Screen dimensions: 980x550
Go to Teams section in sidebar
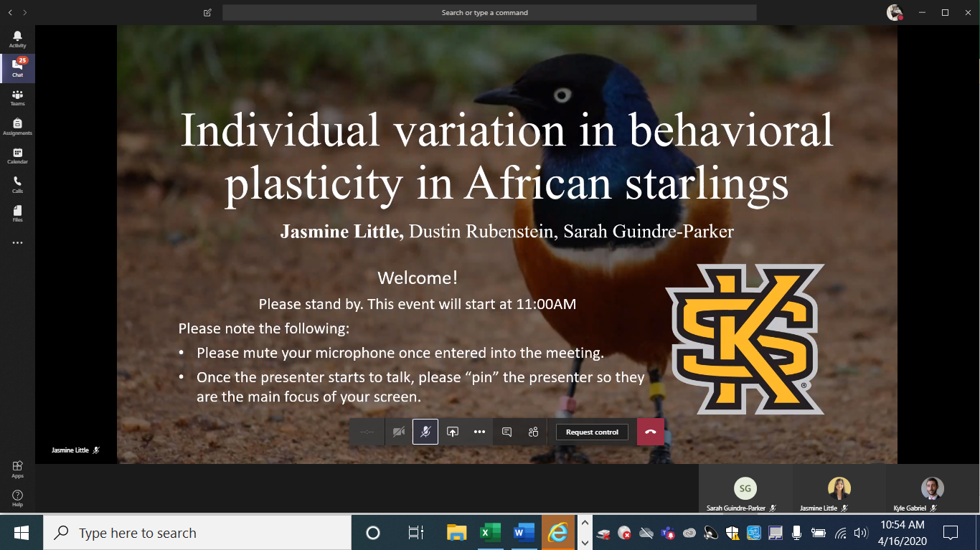[x=17, y=98]
